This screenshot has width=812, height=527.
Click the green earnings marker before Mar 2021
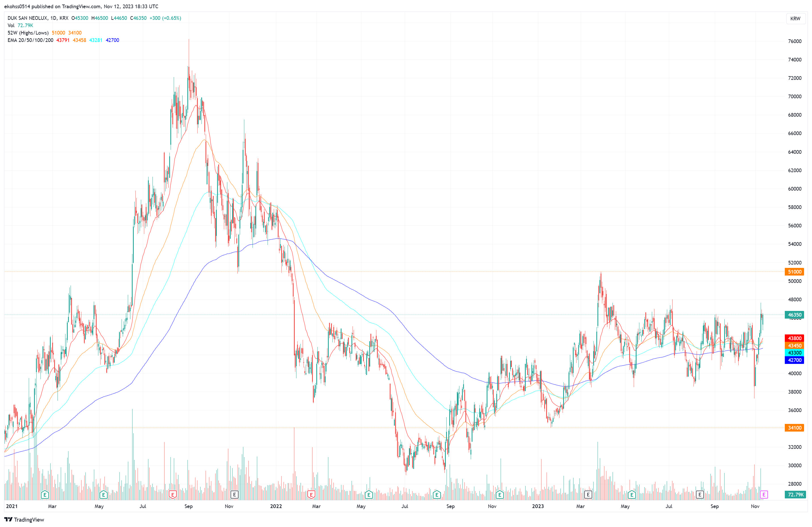tap(45, 495)
